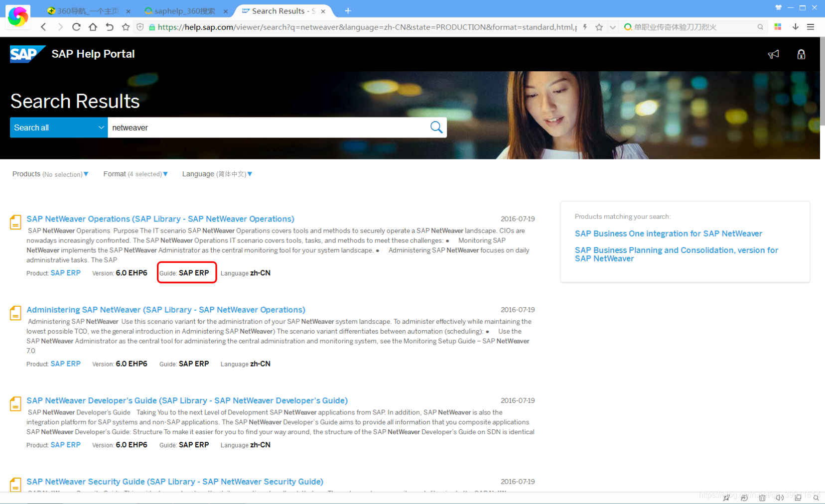The height and width of the screenshot is (504, 825).
Task: Click the lightning speed mode icon
Action: (x=585, y=27)
